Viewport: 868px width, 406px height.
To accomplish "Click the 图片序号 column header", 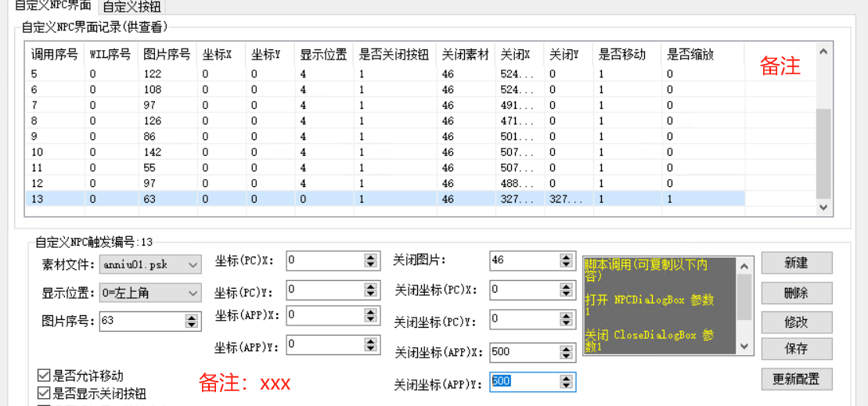I will click(167, 55).
